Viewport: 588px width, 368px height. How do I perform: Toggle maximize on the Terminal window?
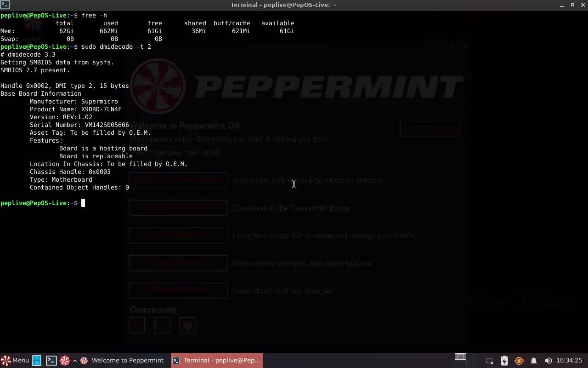pos(572,5)
